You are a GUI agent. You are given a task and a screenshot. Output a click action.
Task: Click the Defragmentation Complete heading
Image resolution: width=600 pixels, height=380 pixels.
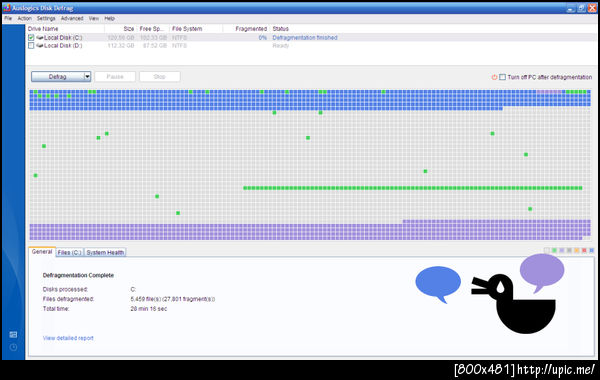pos(78,275)
